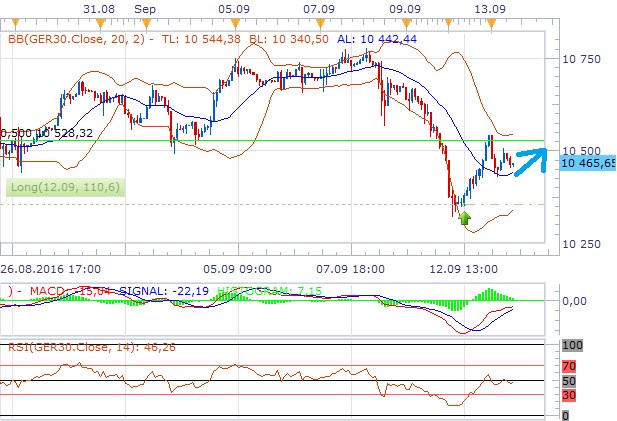Click the RSI 70 level axis label

(x=572, y=366)
